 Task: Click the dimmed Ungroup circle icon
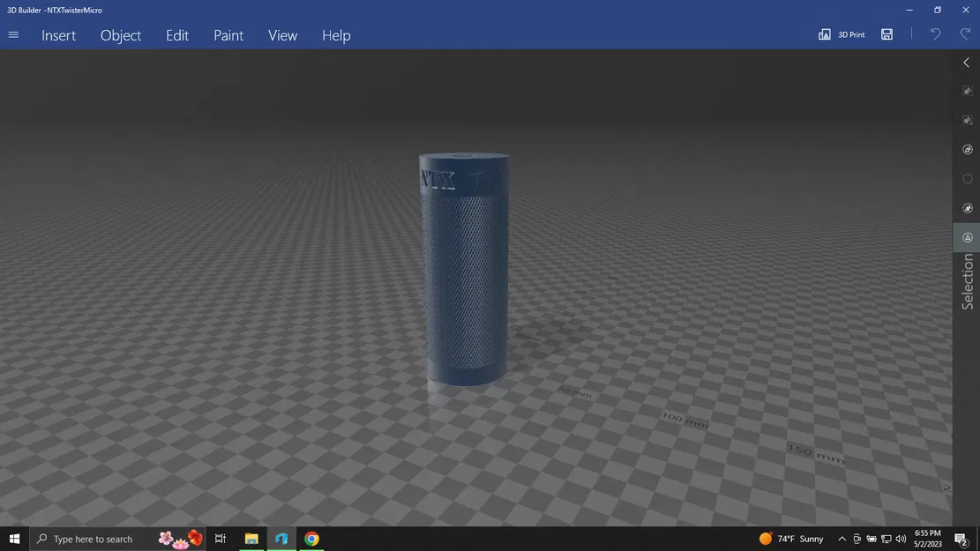pyautogui.click(x=967, y=179)
